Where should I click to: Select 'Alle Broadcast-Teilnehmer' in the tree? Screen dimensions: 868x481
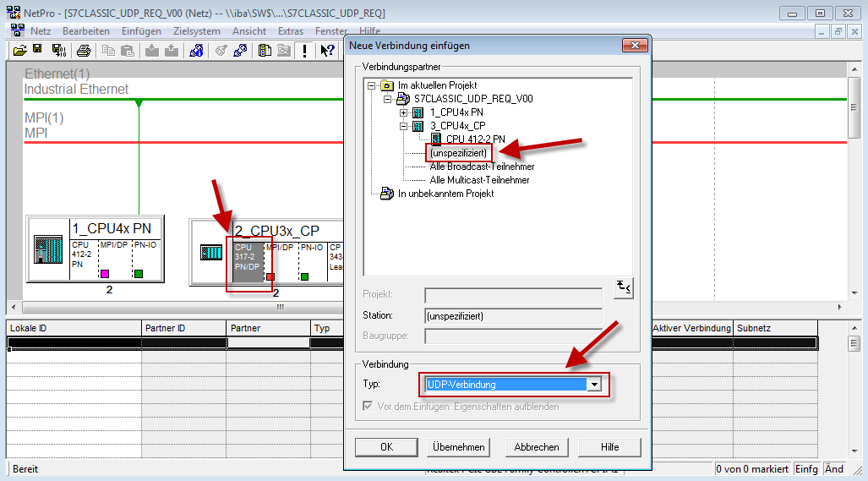(482, 167)
